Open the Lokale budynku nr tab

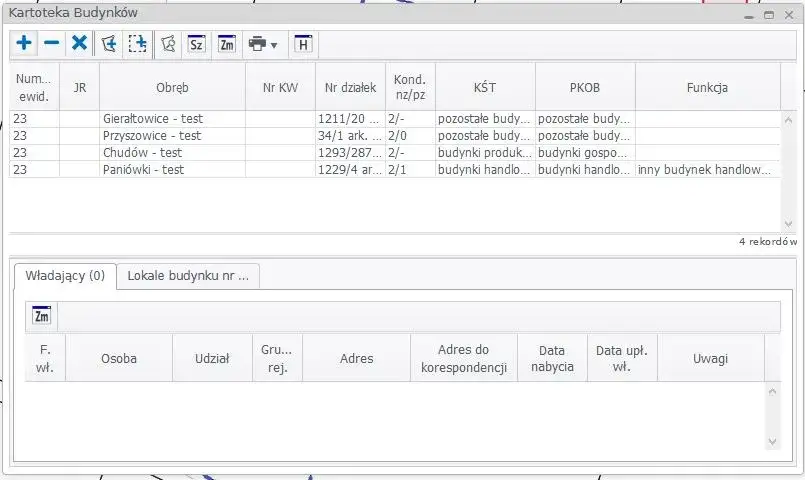tap(188, 276)
